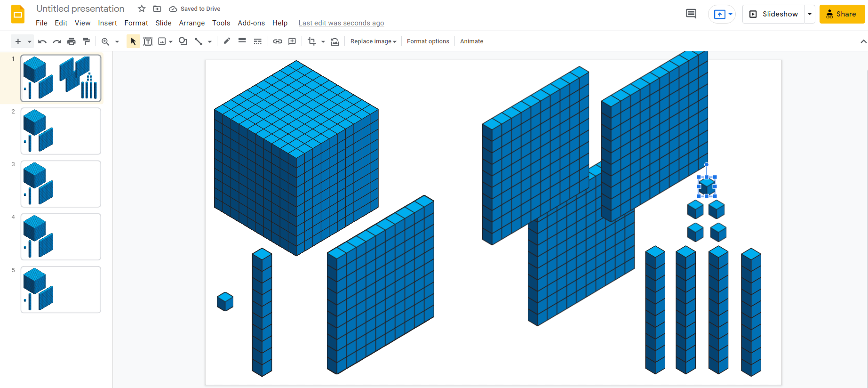The width and height of the screenshot is (868, 388).
Task: Click the Print icon
Action: click(x=72, y=41)
